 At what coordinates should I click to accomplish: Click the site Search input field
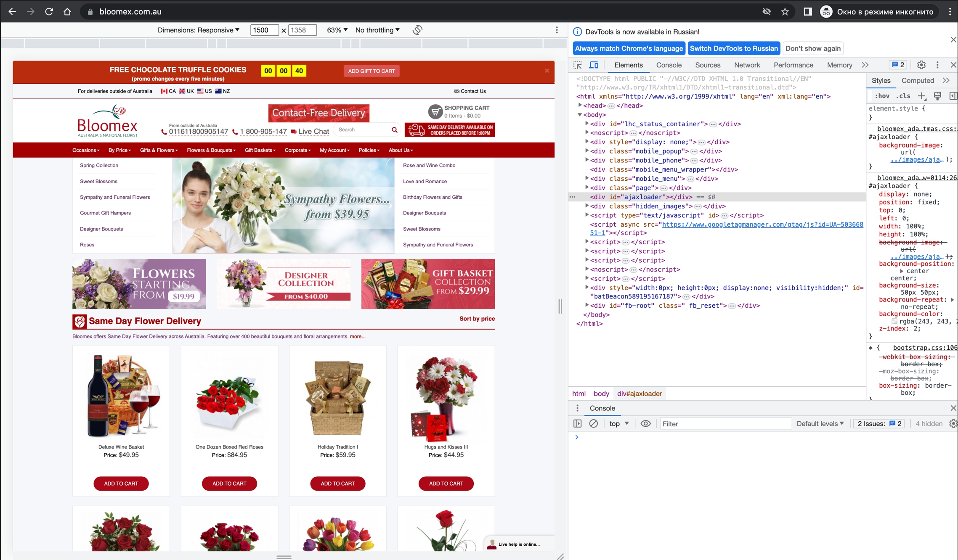[x=363, y=130]
